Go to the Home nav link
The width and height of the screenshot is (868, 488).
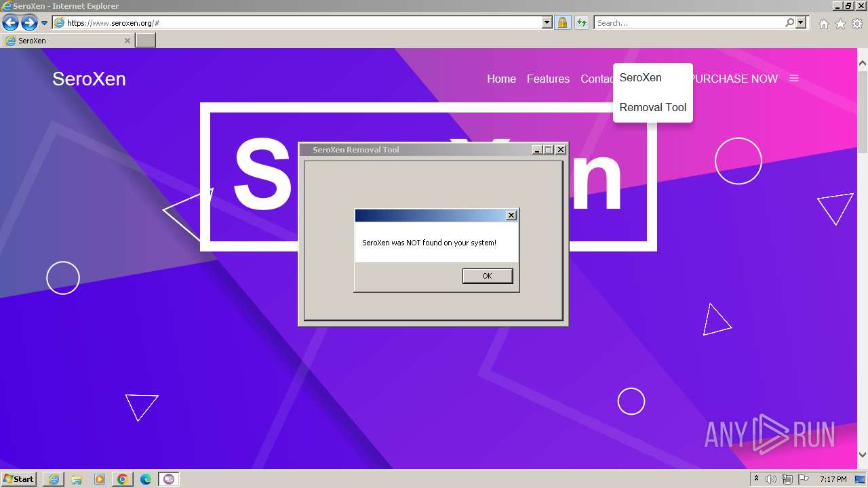click(x=501, y=79)
